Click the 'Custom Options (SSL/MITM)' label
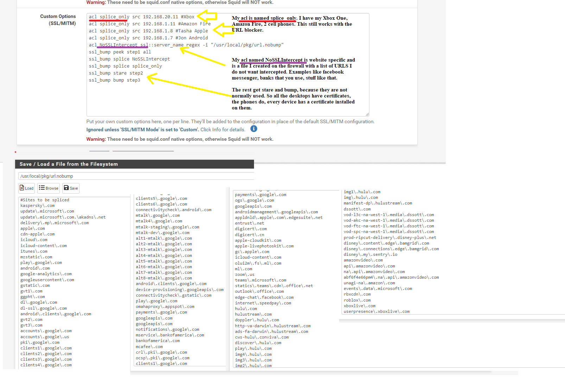Screen dimensions: 565x392 pyautogui.click(x=58, y=20)
